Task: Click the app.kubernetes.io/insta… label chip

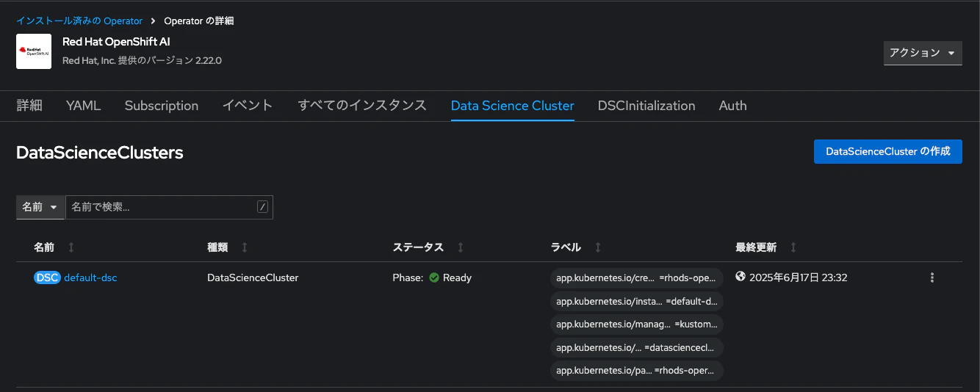Action: pos(636,301)
